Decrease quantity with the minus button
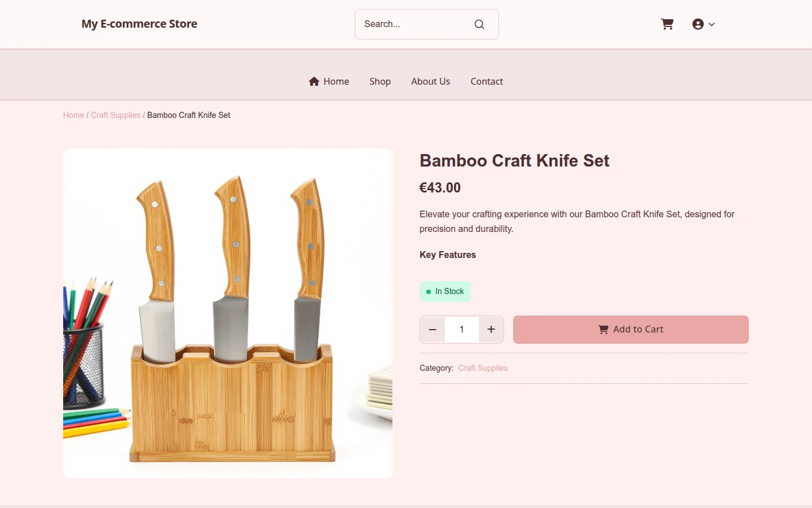 [x=433, y=330]
